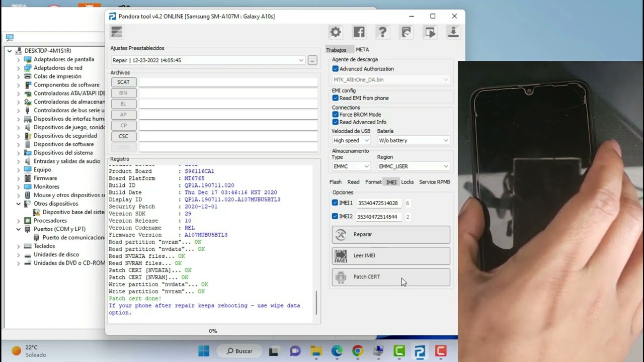Click the hamburger menu icon in Pandora
Image resolution: width=644 pixels, height=362 pixels.
(x=117, y=32)
